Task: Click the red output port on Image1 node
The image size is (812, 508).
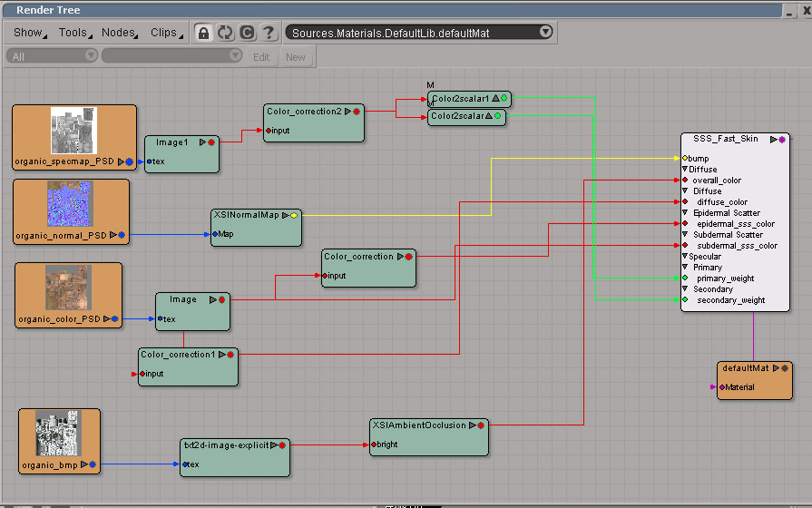Action: point(210,142)
